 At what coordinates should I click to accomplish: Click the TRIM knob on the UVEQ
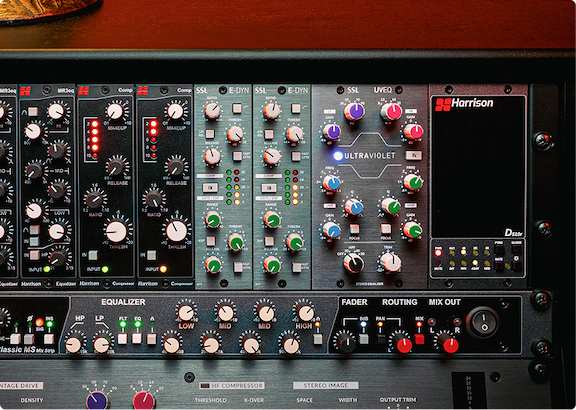[x=391, y=262]
